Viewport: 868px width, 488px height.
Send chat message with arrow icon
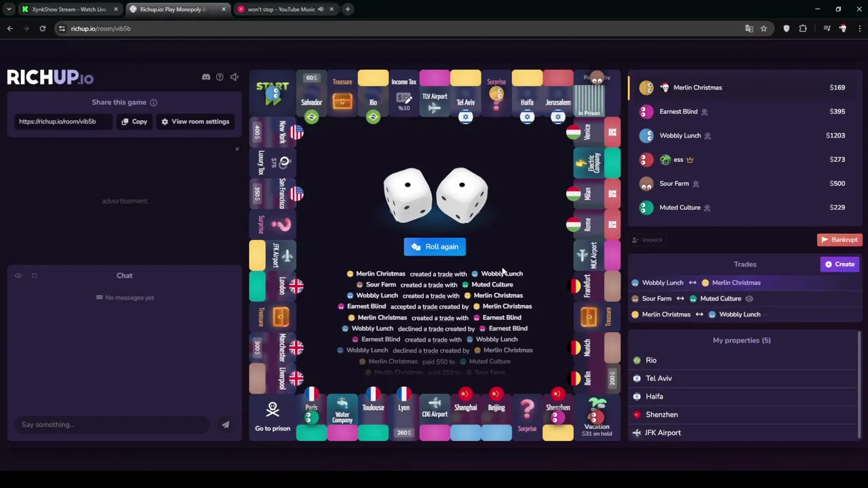coord(225,424)
